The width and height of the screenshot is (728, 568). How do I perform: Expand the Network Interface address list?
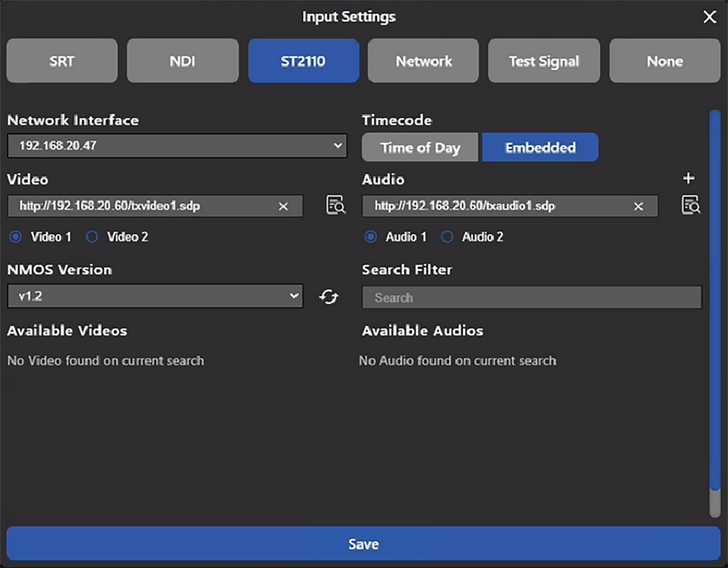[x=339, y=145]
